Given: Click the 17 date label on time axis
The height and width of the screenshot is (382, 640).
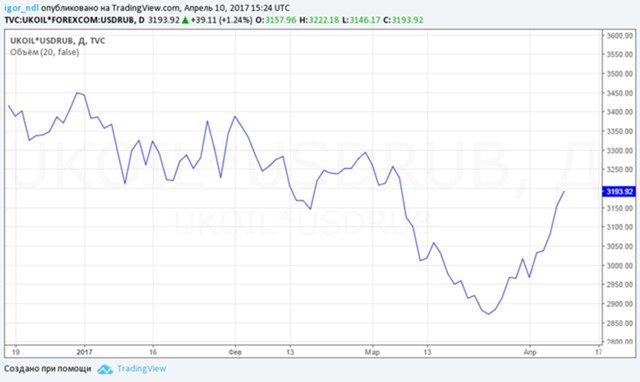Looking at the screenshot, I should pos(598,352).
